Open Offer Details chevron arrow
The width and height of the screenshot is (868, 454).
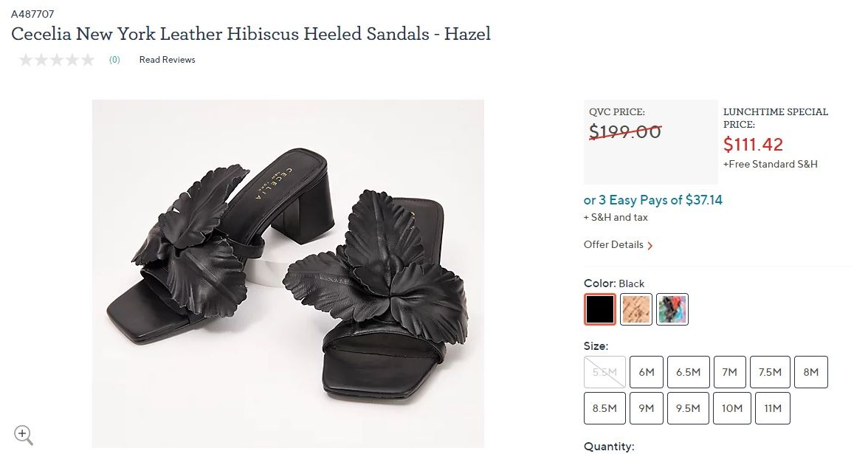(x=650, y=245)
